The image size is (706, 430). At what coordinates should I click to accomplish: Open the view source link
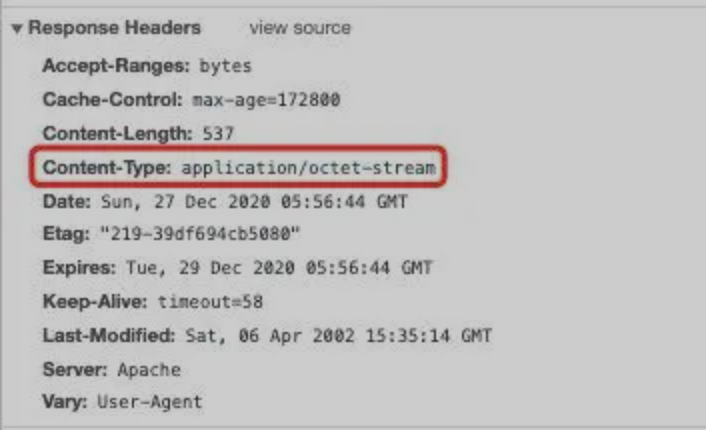tap(300, 28)
